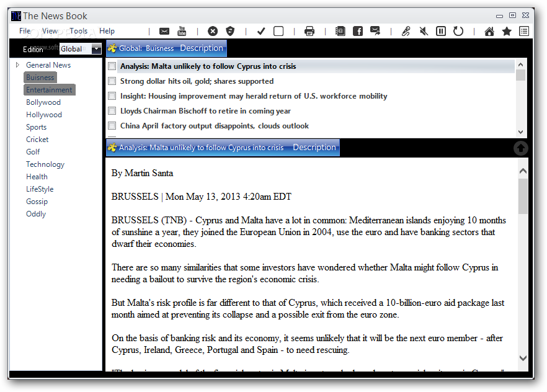The width and height of the screenshot is (547, 392).
Task: Share on Facebook icon
Action: pyautogui.click(x=358, y=32)
